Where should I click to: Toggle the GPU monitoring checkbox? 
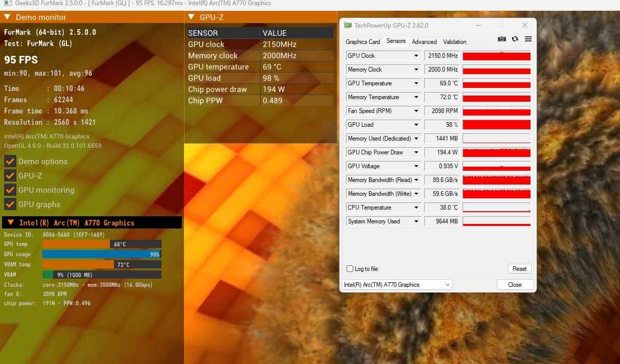pos(10,190)
